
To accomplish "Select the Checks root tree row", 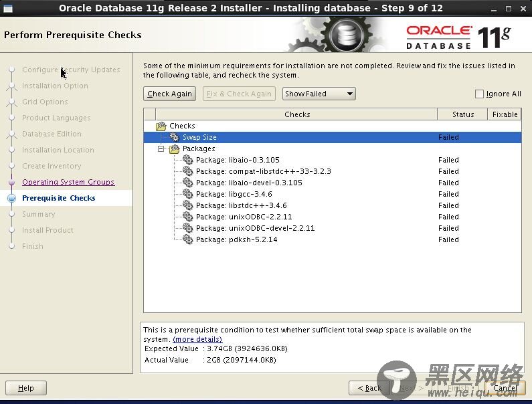I will [x=333, y=126].
